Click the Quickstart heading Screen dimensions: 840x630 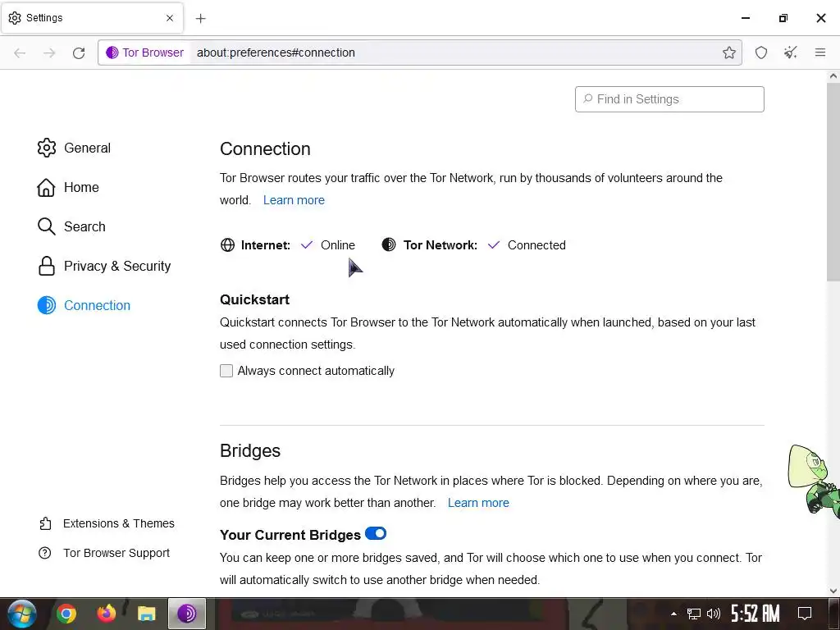tap(254, 299)
